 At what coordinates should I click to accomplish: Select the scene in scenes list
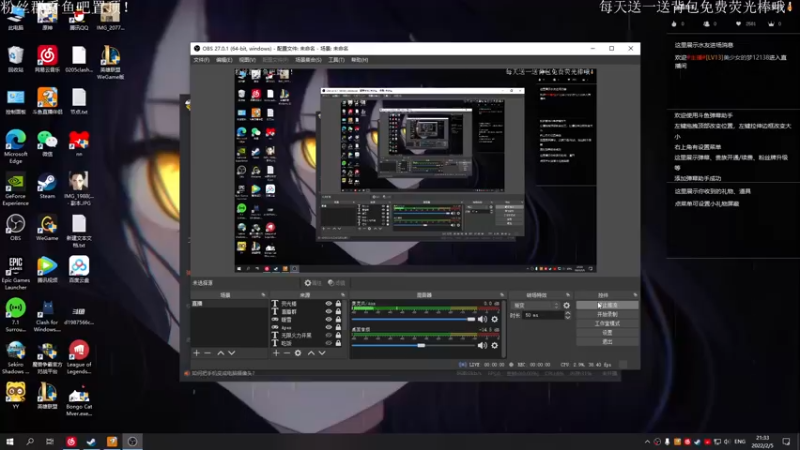(x=229, y=304)
